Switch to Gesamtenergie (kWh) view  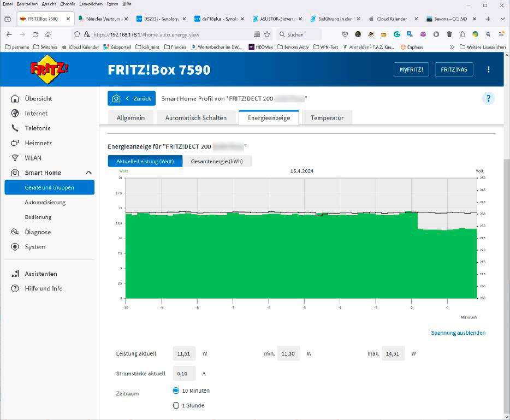(217, 161)
